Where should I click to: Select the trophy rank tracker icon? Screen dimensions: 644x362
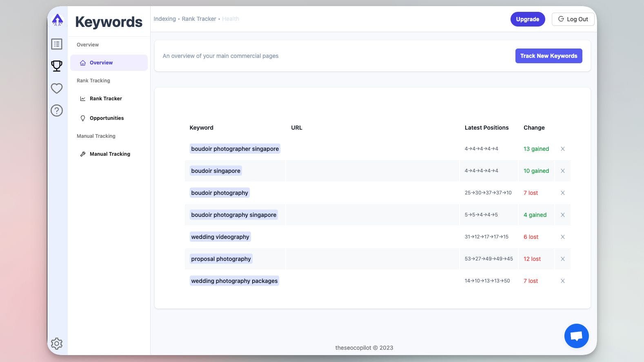click(x=57, y=66)
